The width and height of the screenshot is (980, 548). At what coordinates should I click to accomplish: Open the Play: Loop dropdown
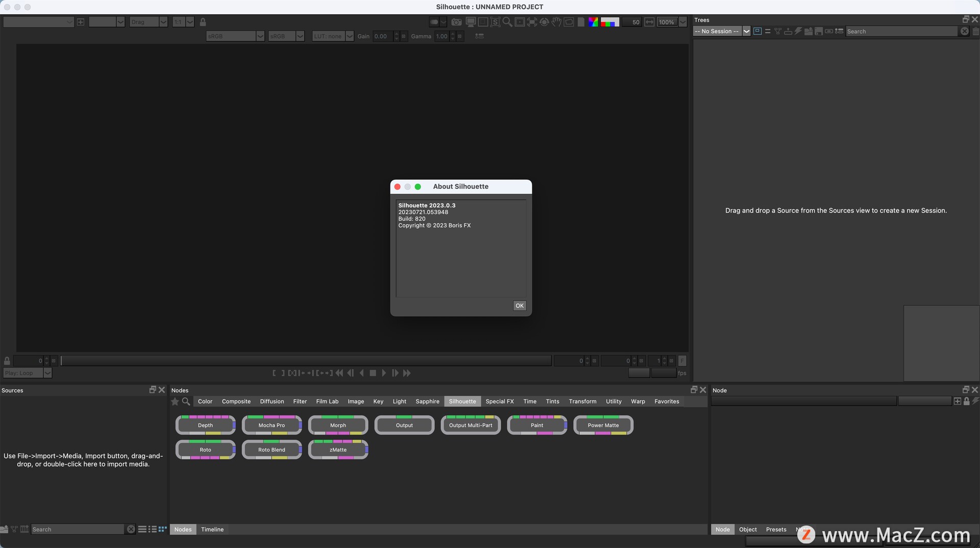coord(28,373)
